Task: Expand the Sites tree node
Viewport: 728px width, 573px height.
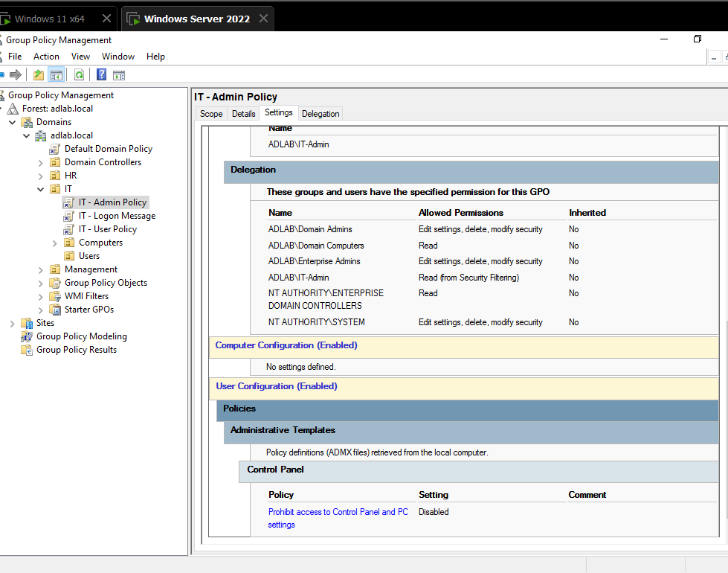Action: pos(13,324)
